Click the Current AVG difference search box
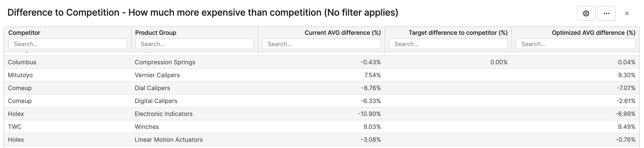This screenshot has height=148, width=644. tap(322, 44)
